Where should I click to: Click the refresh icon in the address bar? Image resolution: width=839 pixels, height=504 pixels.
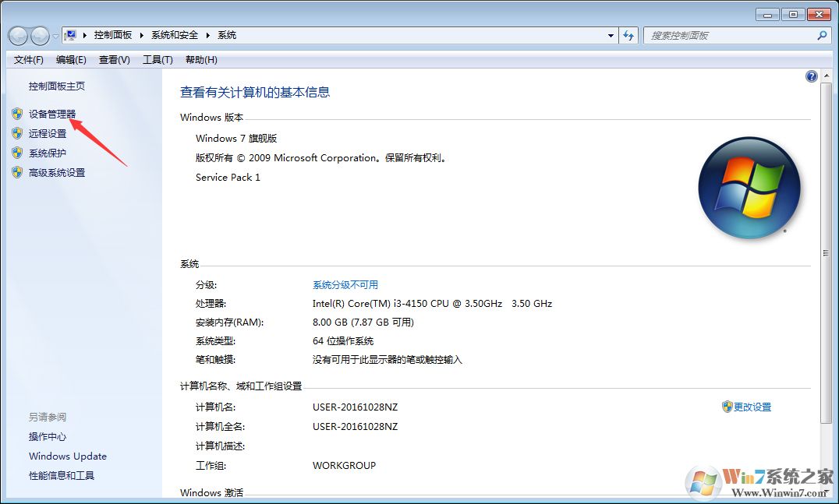(628, 35)
